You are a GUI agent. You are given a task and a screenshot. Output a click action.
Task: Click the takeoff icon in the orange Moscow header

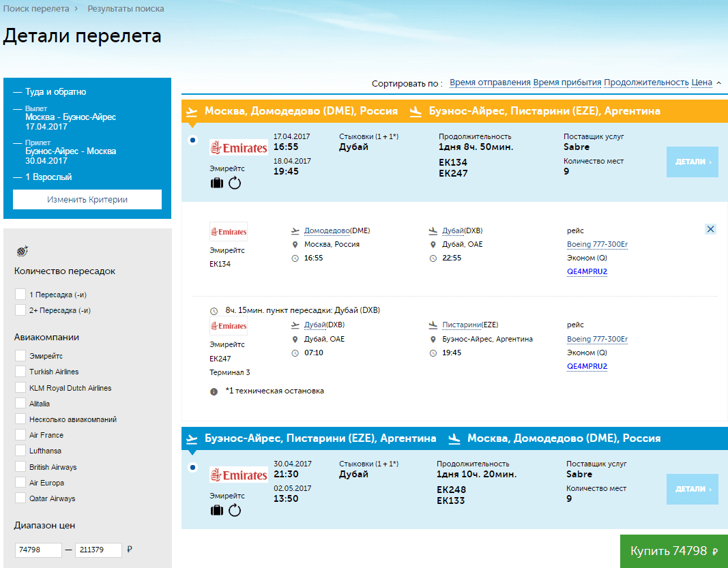[192, 111]
